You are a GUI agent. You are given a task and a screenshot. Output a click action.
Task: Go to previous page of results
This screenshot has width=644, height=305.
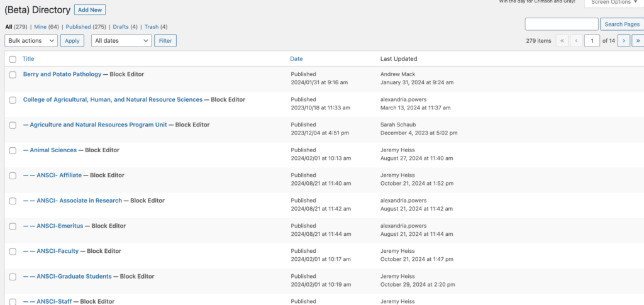(576, 41)
